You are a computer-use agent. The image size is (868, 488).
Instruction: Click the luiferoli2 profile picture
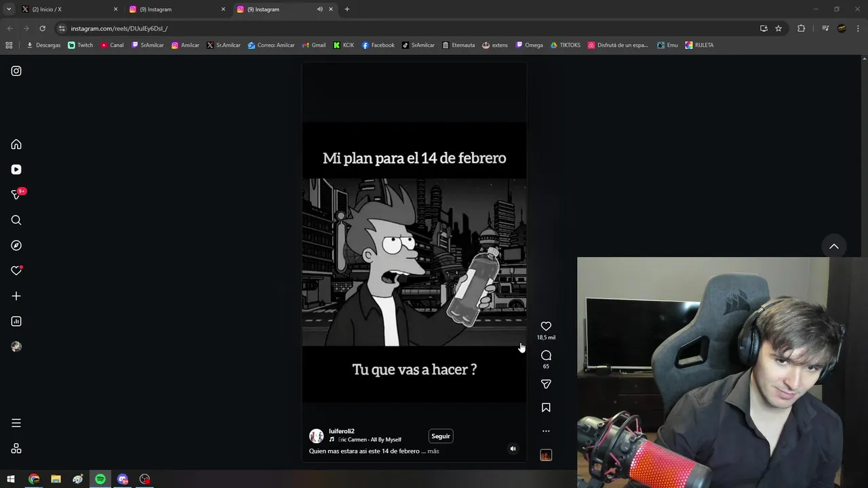(316, 436)
